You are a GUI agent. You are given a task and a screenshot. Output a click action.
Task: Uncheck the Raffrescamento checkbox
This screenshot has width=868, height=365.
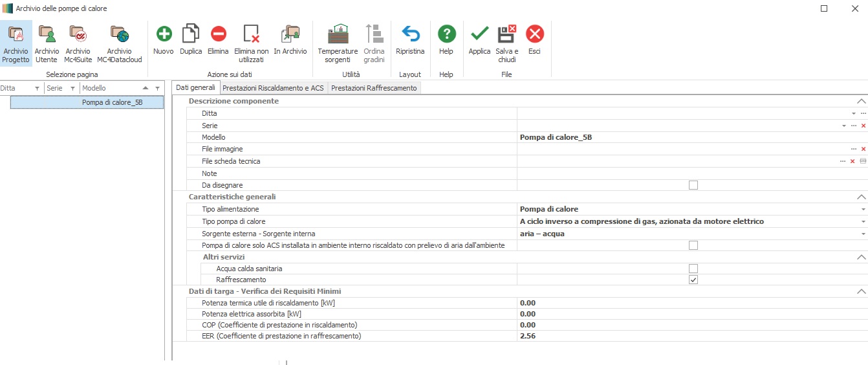pyautogui.click(x=693, y=280)
